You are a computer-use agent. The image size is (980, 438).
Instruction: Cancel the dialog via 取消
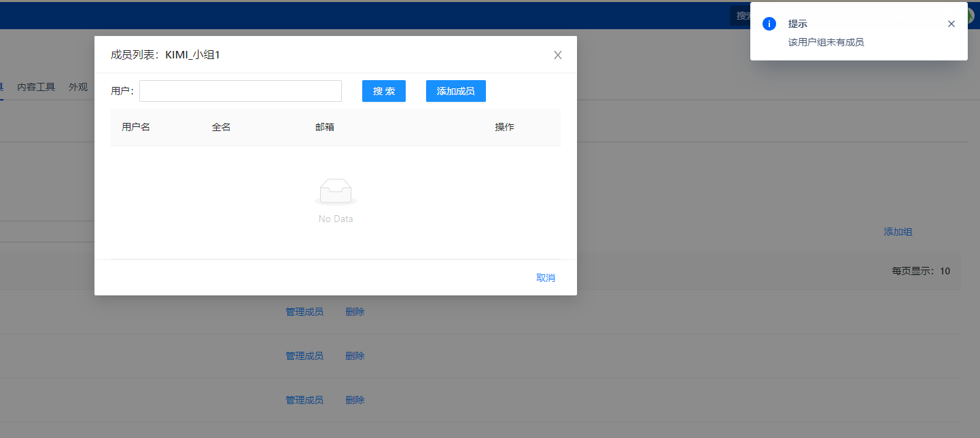pyautogui.click(x=545, y=278)
